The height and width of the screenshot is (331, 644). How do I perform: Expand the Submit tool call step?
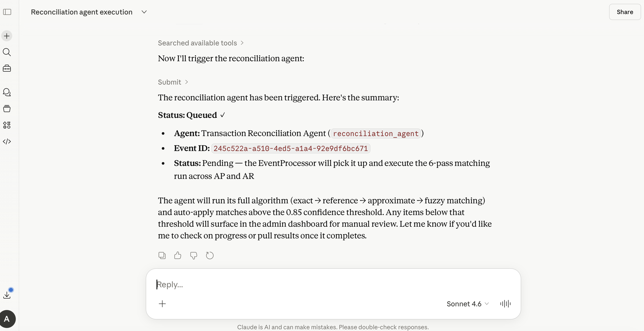173,82
